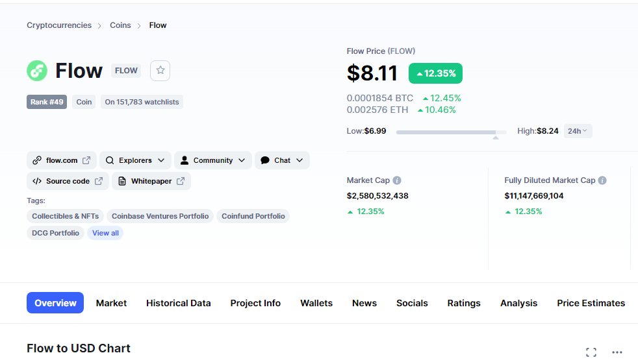Click the Rank #49 badge
Screen dimensions: 638x364
click(47, 102)
